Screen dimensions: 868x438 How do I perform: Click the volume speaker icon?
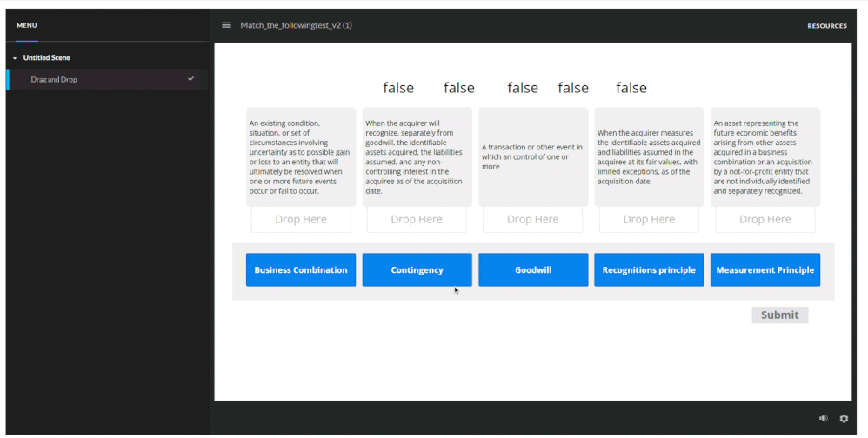(x=824, y=419)
